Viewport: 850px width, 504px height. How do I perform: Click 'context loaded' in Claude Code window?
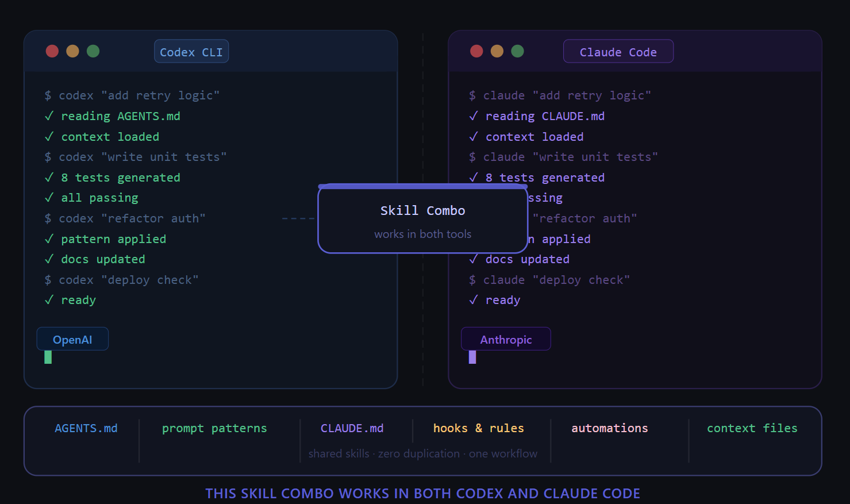(x=534, y=137)
